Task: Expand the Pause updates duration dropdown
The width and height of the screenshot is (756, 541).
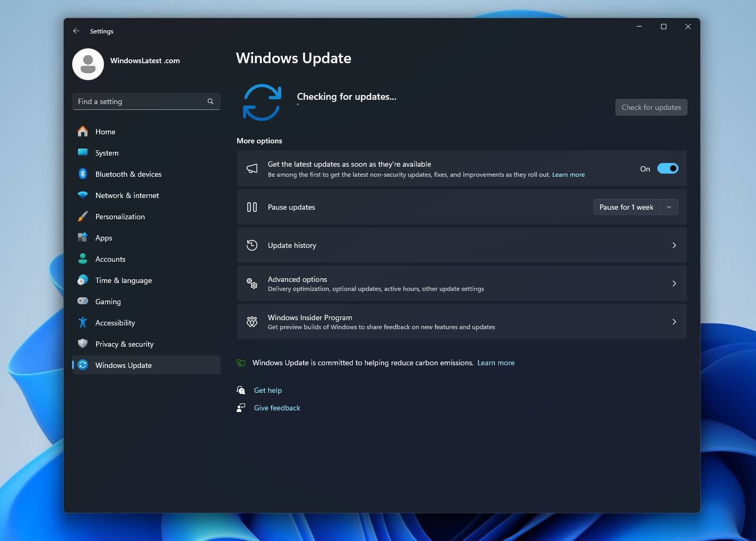Action: 668,207
